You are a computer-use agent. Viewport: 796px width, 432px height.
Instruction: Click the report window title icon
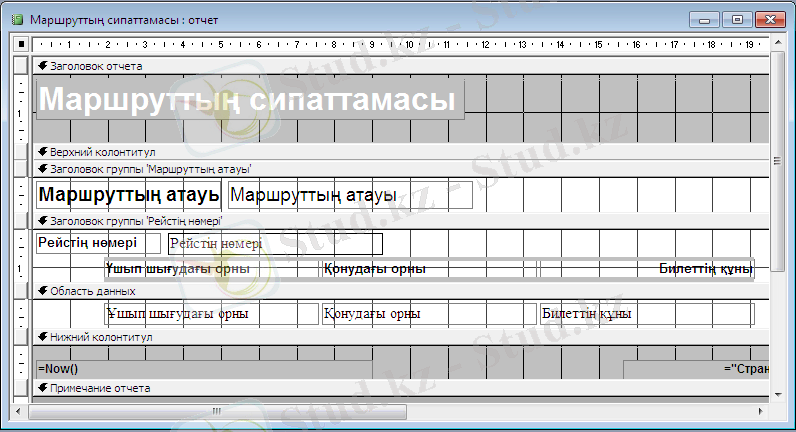[18, 20]
